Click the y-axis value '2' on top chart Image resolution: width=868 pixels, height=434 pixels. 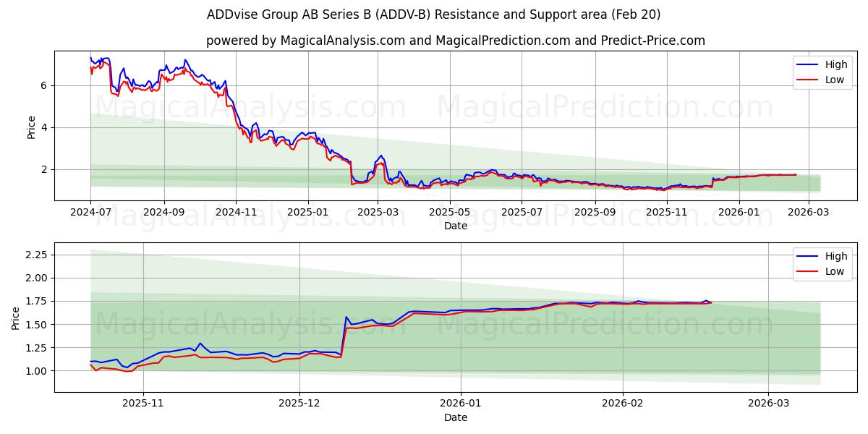[44, 169]
